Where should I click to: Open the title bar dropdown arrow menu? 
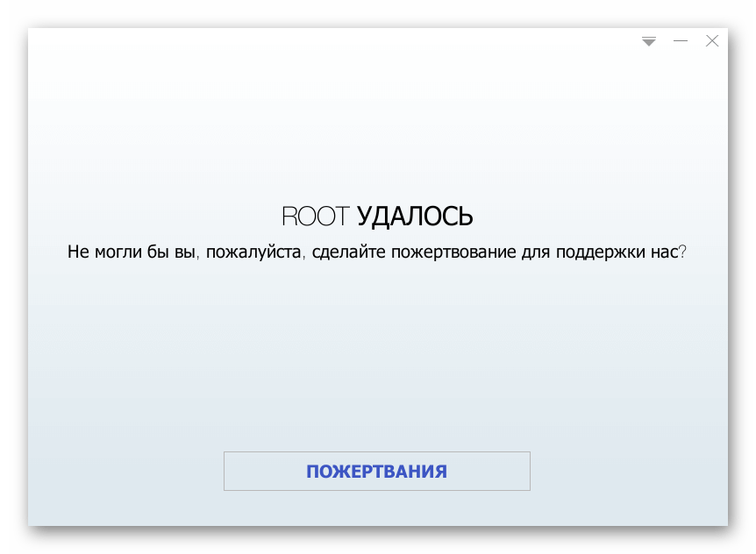click(649, 41)
